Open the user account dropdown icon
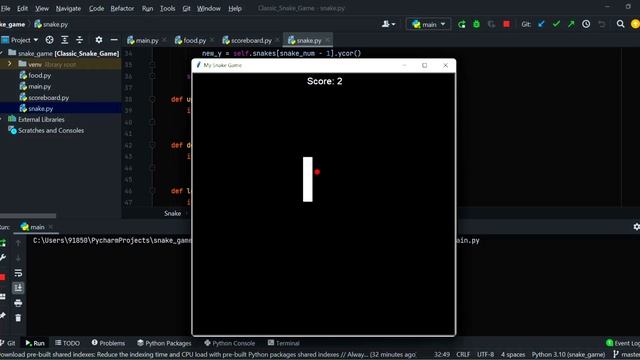 click(388, 24)
